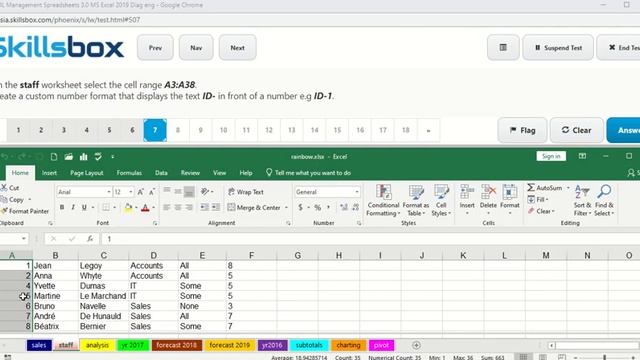
Task: Toggle Italic formatting
Action: tap(73, 207)
